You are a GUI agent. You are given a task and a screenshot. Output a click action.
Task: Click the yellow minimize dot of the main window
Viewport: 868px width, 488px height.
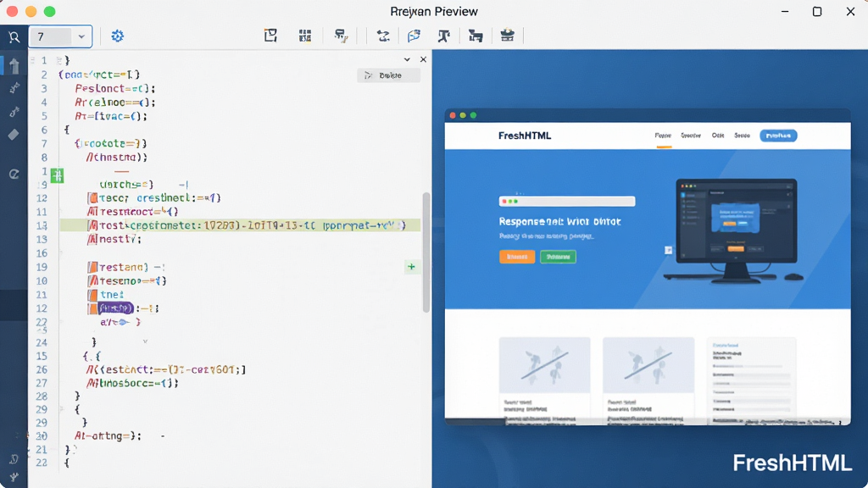pyautogui.click(x=31, y=12)
